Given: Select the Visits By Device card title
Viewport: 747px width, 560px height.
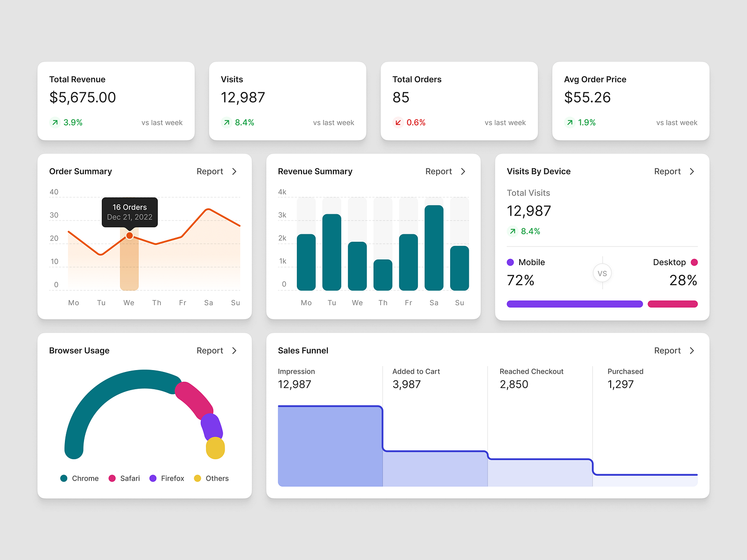Looking at the screenshot, I should pyautogui.click(x=538, y=171).
